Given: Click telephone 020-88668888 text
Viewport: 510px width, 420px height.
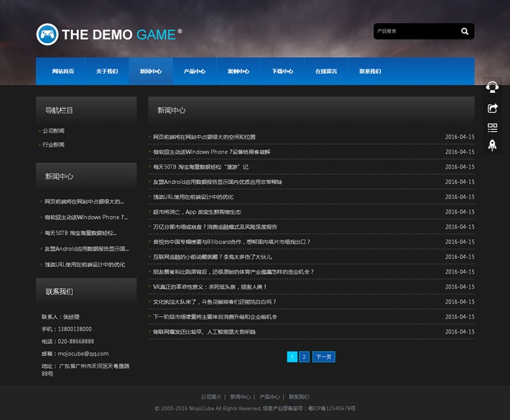Looking at the screenshot, I should coord(75,341).
